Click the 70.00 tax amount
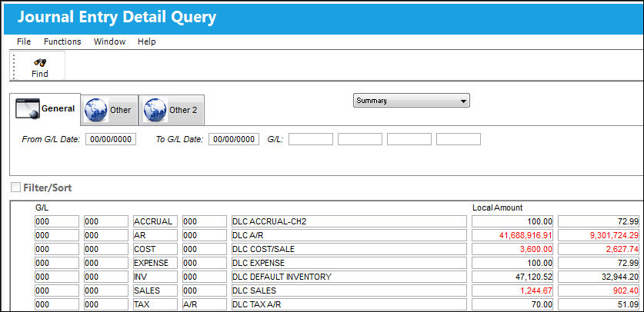This screenshot has height=312, width=644. 512,304
